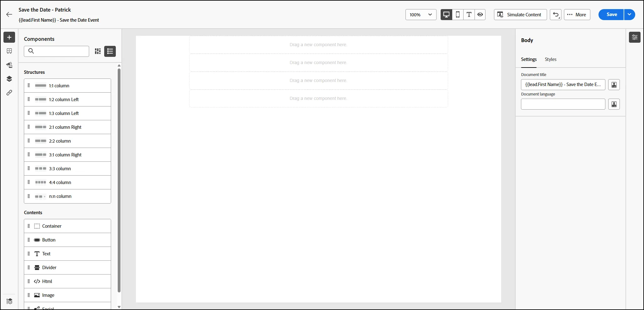The height and width of the screenshot is (310, 644).
Task: Open the settings sliders panel icon
Action: [x=635, y=37]
